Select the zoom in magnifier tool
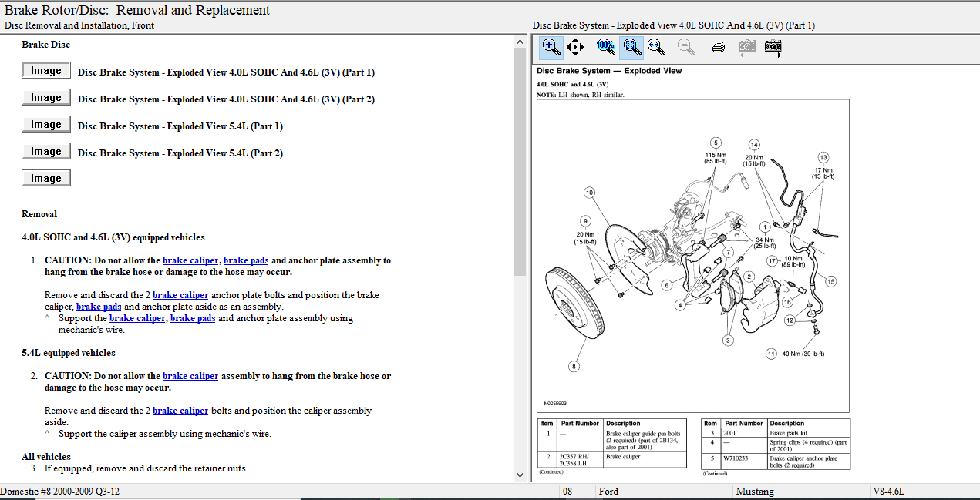The height and width of the screenshot is (500, 980). [x=551, y=48]
